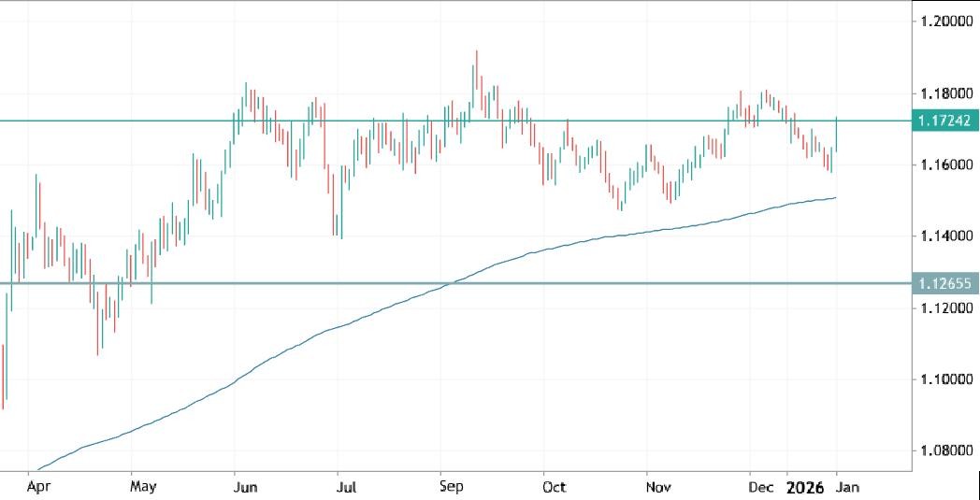Click the Dec label on time axis
The width and height of the screenshot is (980, 500).
[x=760, y=487]
